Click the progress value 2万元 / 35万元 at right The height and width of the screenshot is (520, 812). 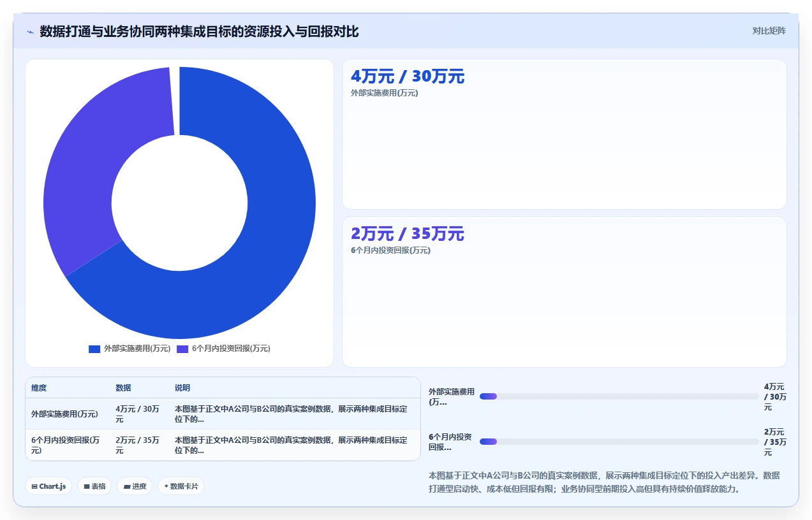pyautogui.click(x=775, y=442)
